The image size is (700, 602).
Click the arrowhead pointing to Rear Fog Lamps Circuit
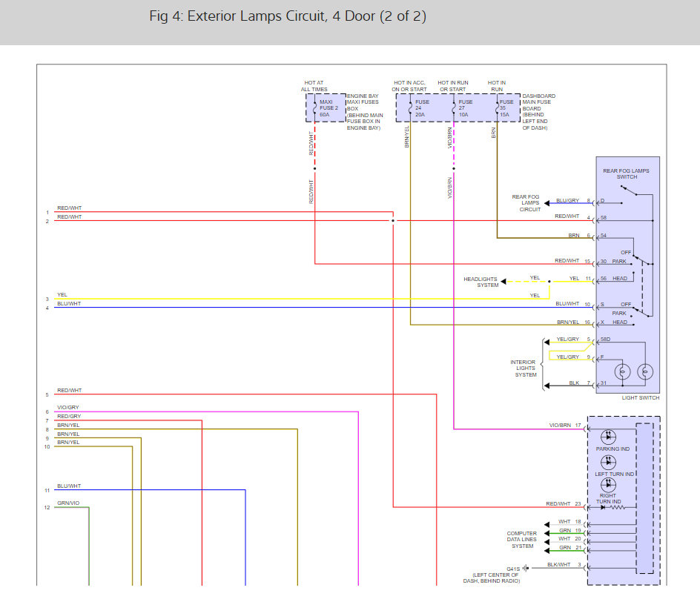point(547,203)
